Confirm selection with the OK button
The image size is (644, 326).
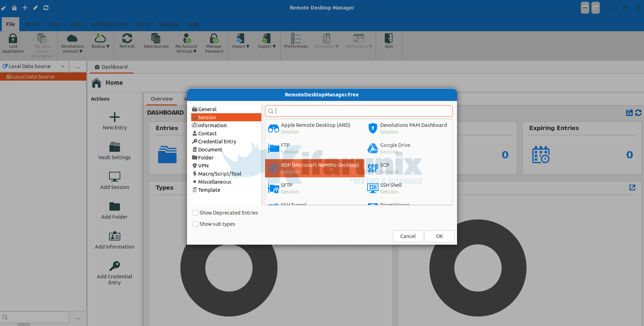coord(439,236)
